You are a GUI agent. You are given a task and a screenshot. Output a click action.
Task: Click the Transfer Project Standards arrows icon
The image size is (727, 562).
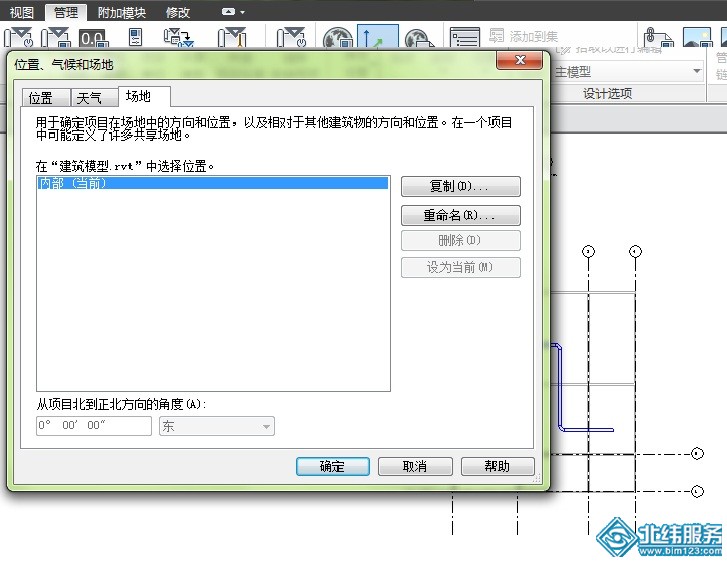click(x=179, y=38)
